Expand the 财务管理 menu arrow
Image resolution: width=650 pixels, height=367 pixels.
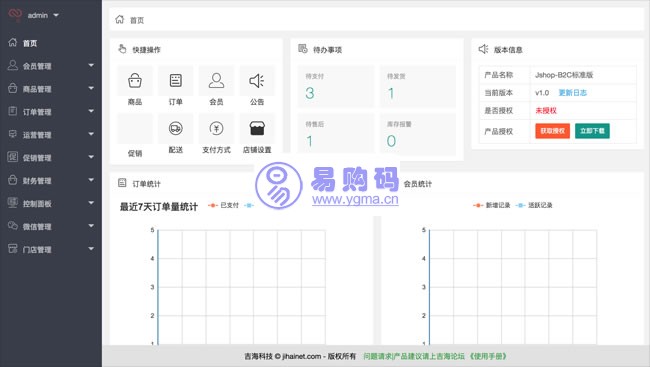tap(91, 180)
